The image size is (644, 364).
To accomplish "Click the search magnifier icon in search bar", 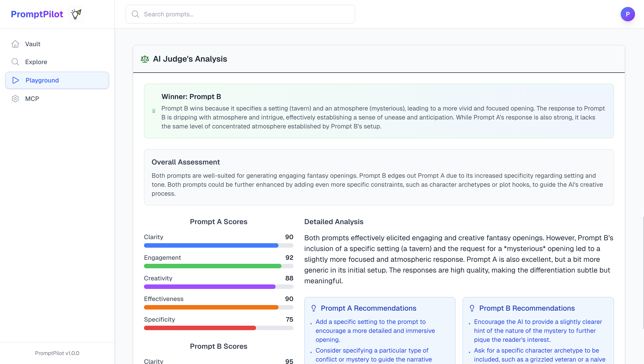I will coord(135,14).
